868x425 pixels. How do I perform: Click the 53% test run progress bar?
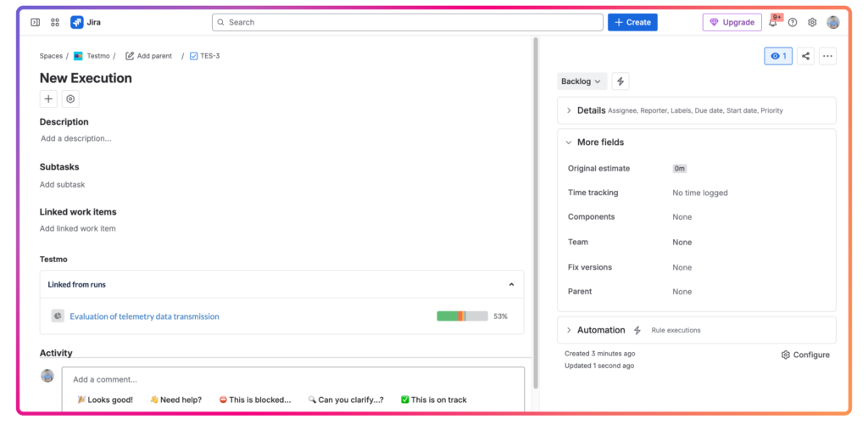(462, 316)
